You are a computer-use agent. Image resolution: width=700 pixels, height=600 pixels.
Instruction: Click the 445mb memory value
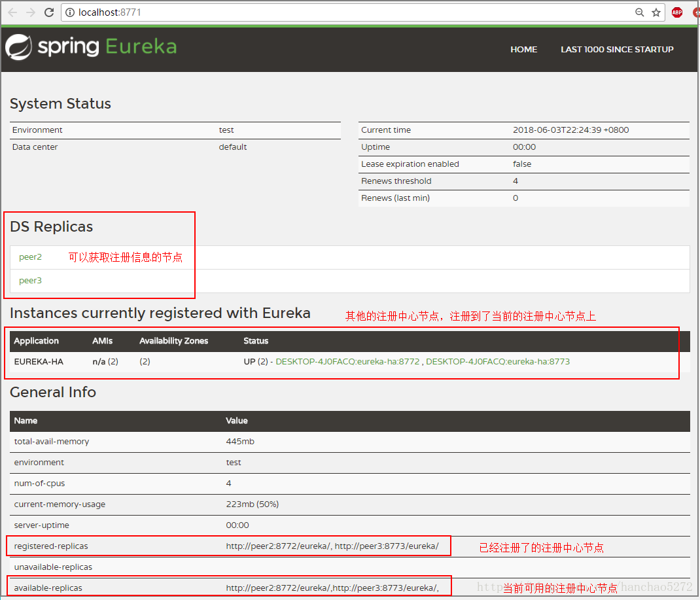click(240, 441)
